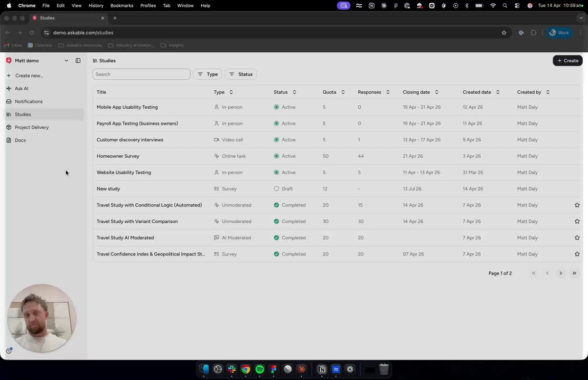Go to previous page of studies

coord(547,273)
